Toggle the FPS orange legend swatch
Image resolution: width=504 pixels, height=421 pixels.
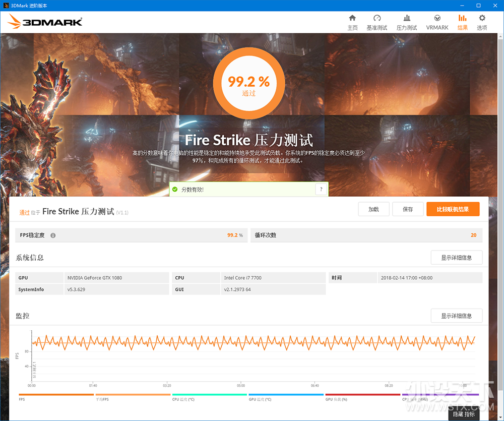click(56, 395)
